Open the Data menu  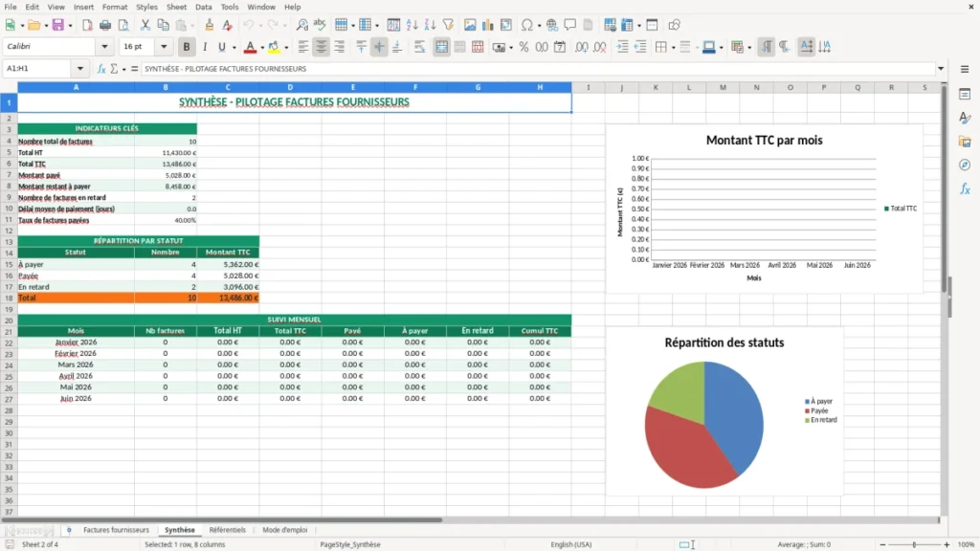tap(203, 7)
